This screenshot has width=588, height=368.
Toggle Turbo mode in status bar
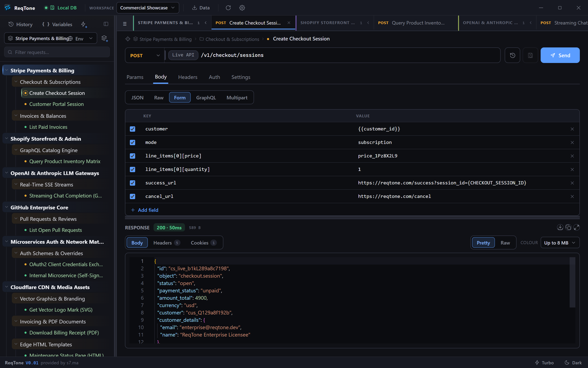pyautogui.click(x=544, y=363)
